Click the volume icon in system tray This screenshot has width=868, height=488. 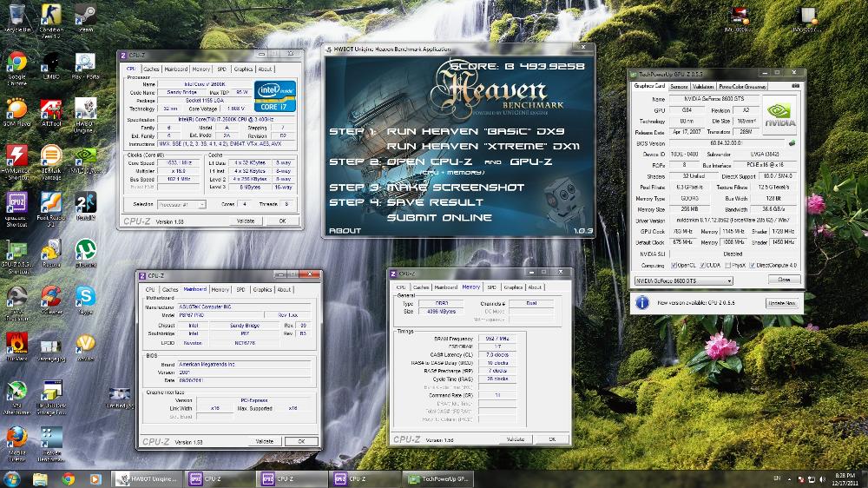822,479
